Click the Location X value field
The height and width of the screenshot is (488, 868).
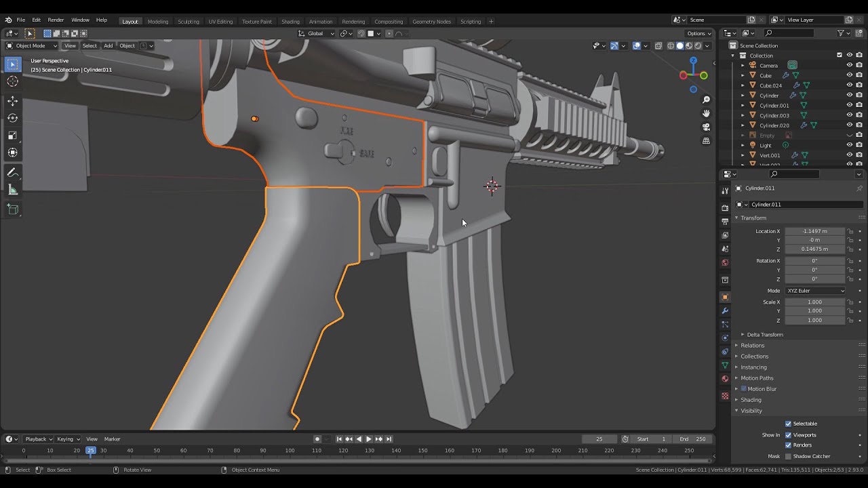[x=816, y=231]
